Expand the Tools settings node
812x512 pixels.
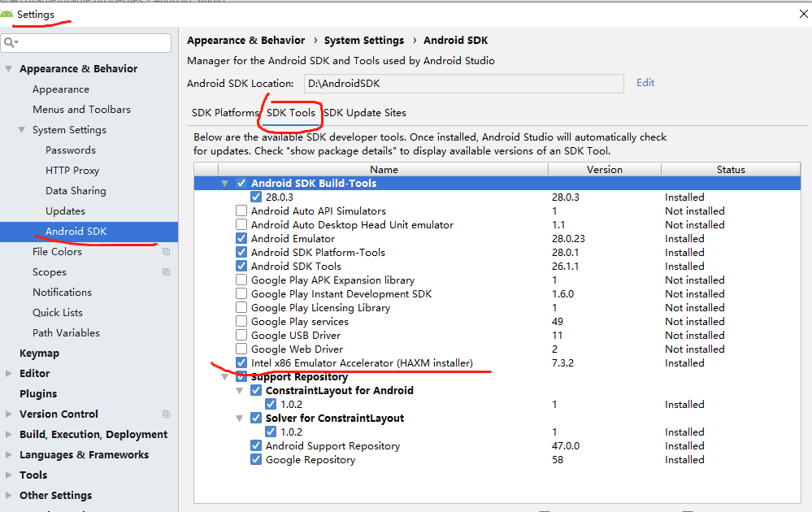9,475
